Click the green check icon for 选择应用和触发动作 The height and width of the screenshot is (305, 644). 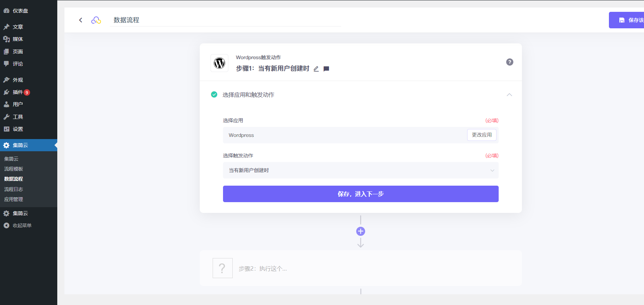click(214, 95)
